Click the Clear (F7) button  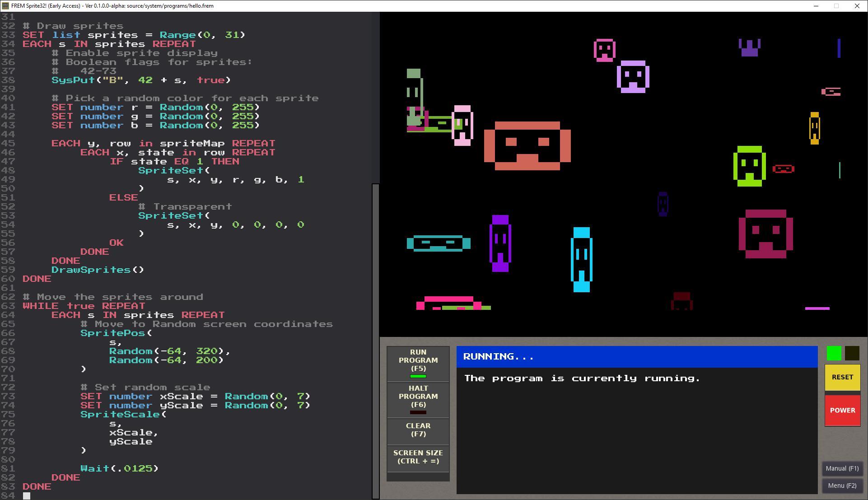418,430
